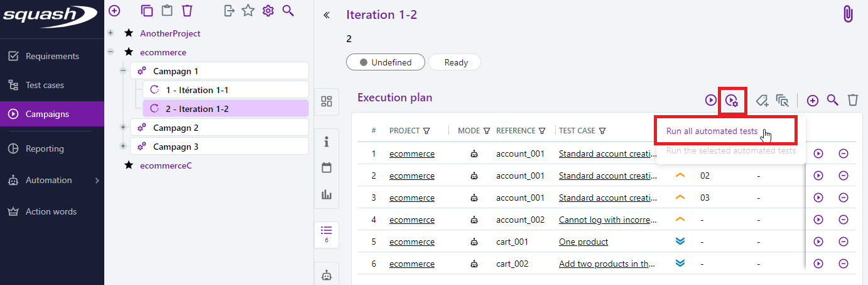Click the star favorites icon in tree toolbar

tap(248, 10)
